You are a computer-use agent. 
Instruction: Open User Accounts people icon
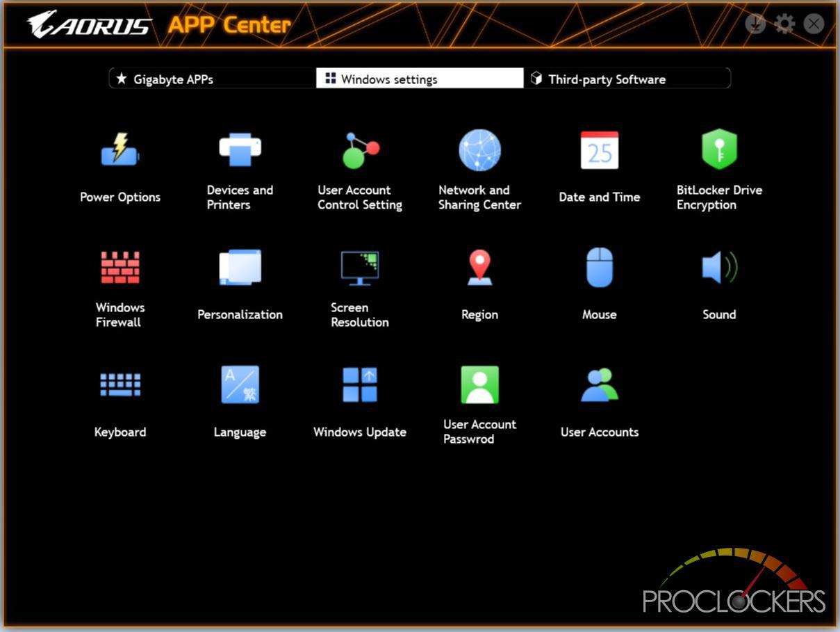click(600, 384)
